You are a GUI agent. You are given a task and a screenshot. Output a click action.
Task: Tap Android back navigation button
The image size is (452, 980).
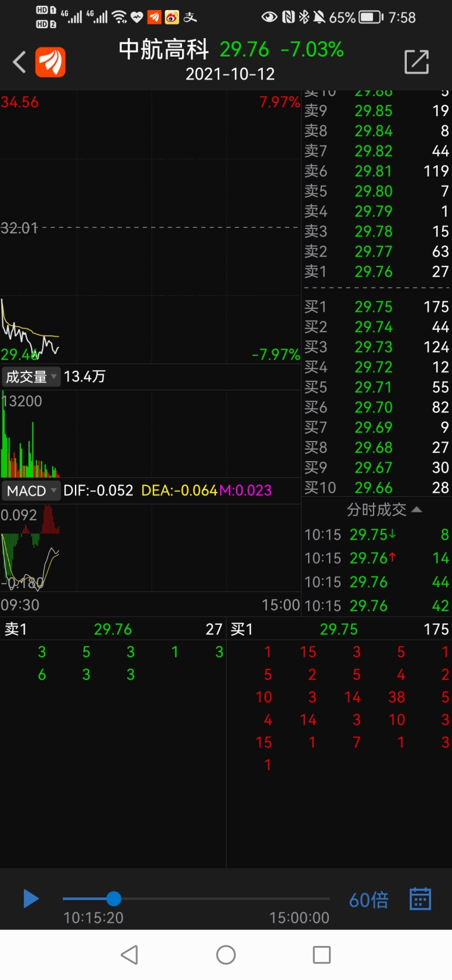coord(130,955)
